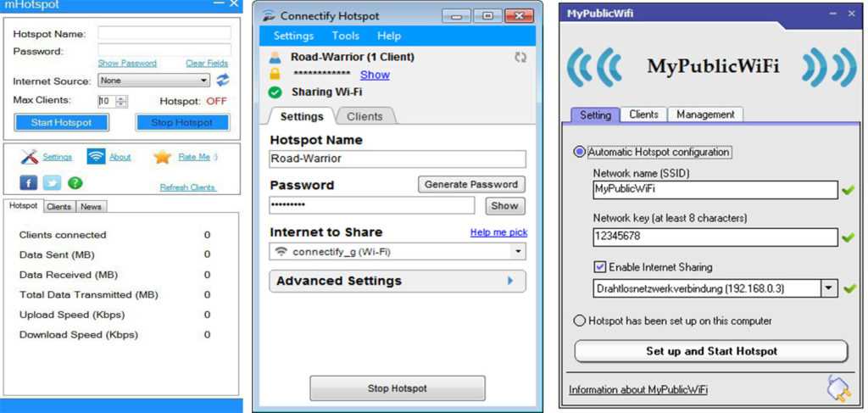
Task: Open the Connectify Tools menu
Action: [346, 36]
